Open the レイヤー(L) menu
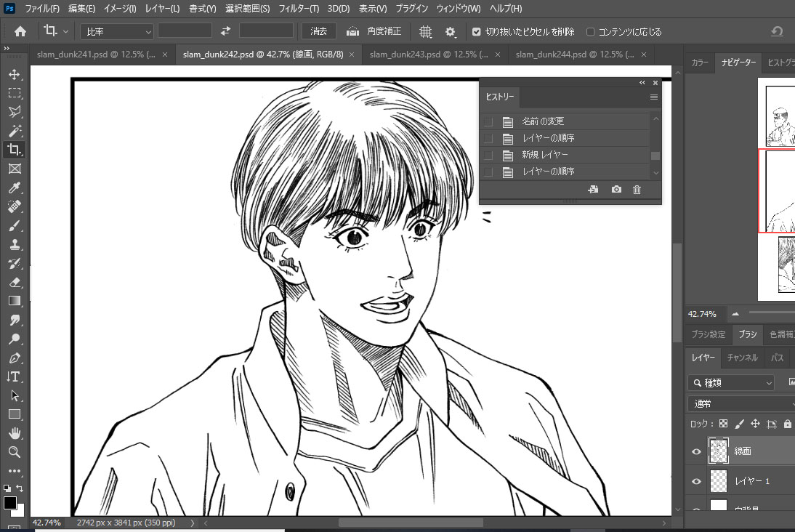795x532 pixels. [162, 8]
